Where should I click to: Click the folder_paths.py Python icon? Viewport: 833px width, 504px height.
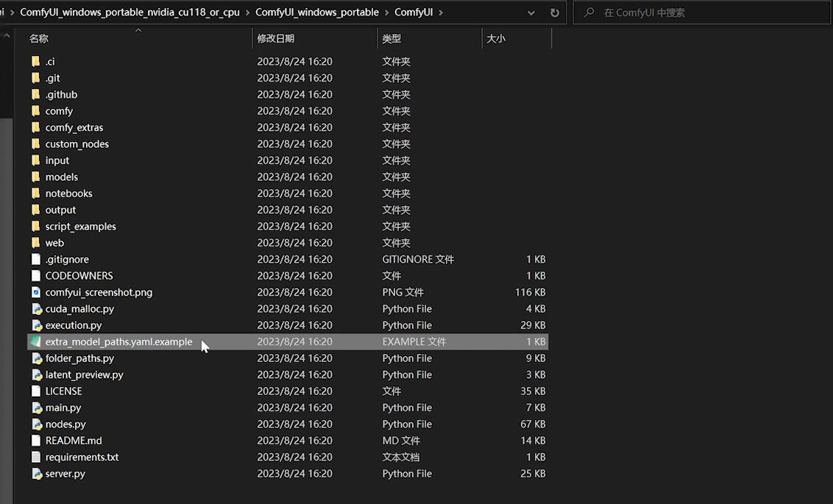[x=36, y=358]
